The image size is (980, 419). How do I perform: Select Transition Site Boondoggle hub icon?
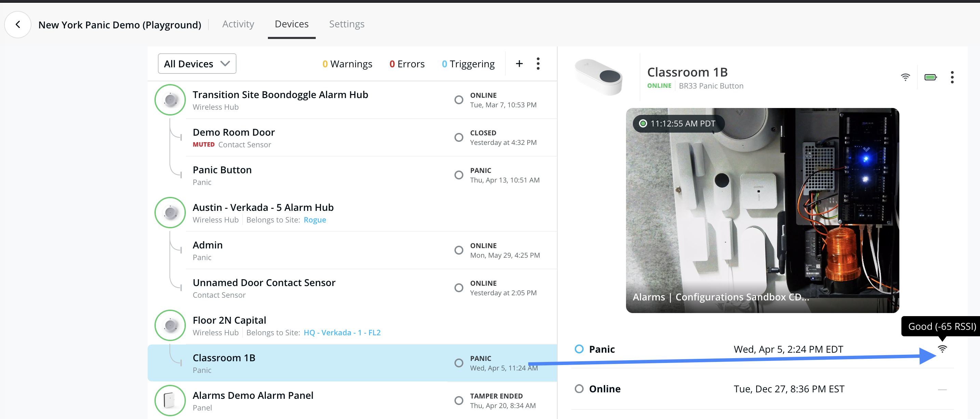point(170,100)
